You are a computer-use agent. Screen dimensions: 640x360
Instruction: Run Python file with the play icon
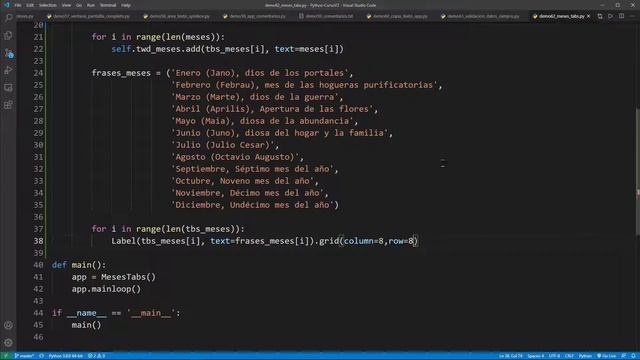tap(610, 16)
